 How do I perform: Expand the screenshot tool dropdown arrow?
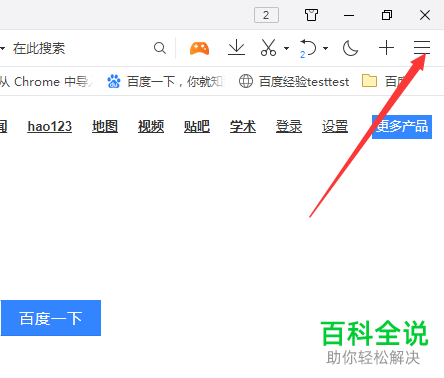click(x=286, y=48)
